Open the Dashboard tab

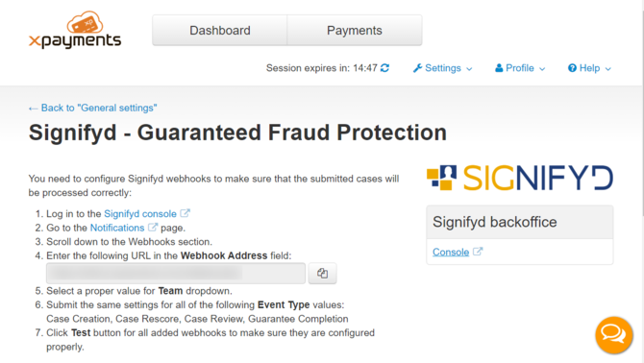click(220, 31)
